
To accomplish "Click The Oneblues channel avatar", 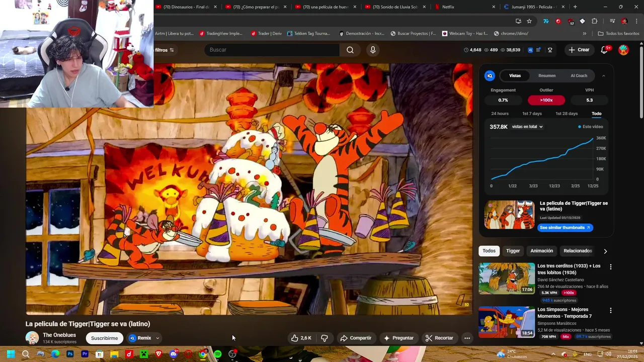I will [32, 338].
